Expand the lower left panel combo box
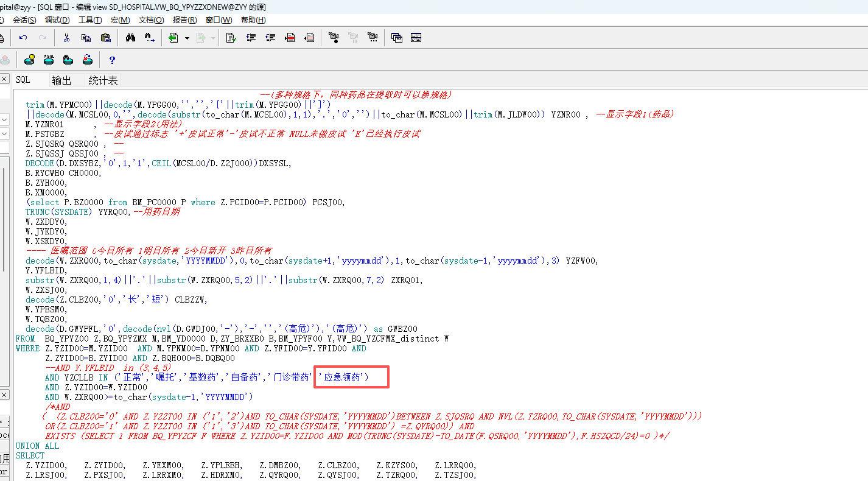 [x=4, y=134]
